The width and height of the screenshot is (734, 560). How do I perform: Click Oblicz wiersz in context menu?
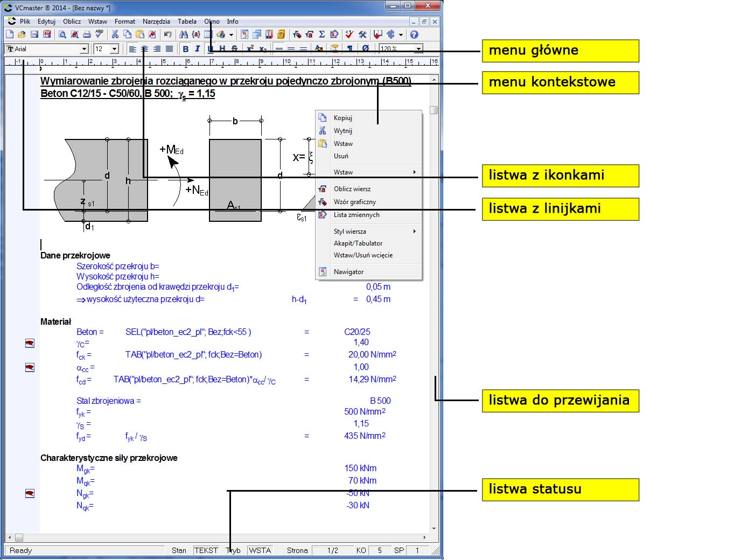[352, 189]
